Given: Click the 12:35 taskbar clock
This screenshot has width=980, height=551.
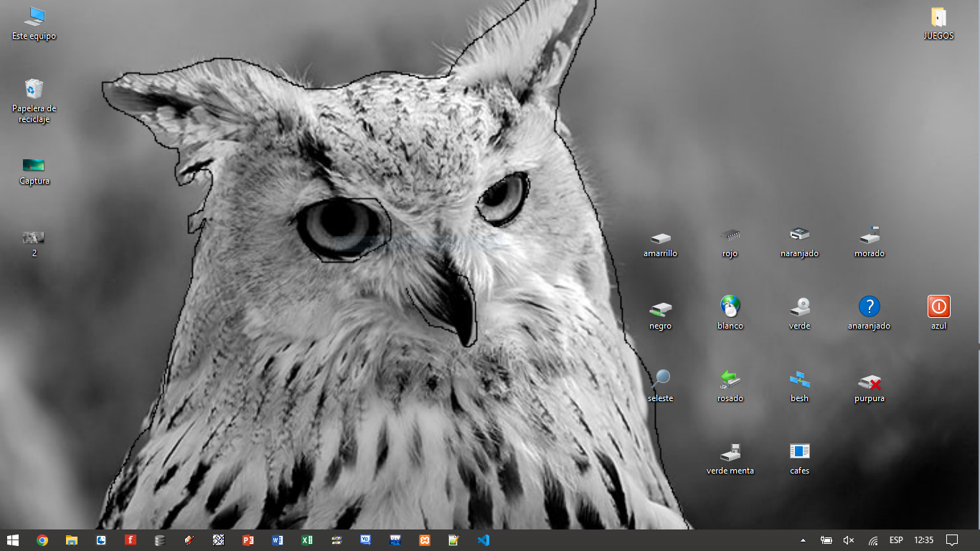Looking at the screenshot, I should (x=924, y=540).
